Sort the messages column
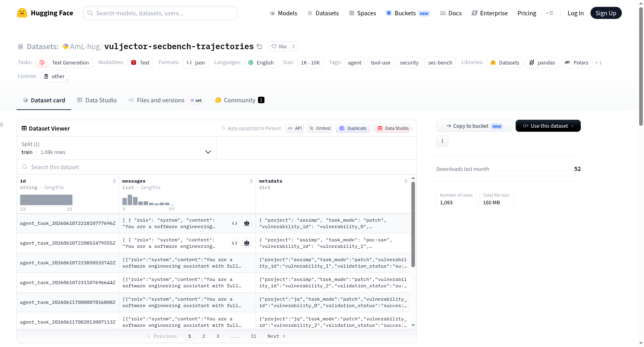644x347 pixels. [x=251, y=181]
